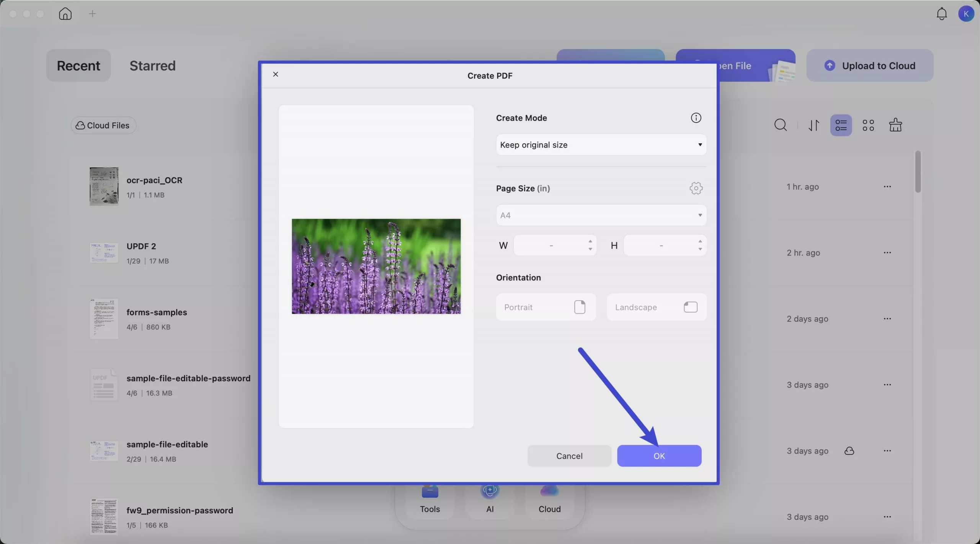Open the Page Size settings gear
This screenshot has height=544, width=980.
tap(696, 188)
